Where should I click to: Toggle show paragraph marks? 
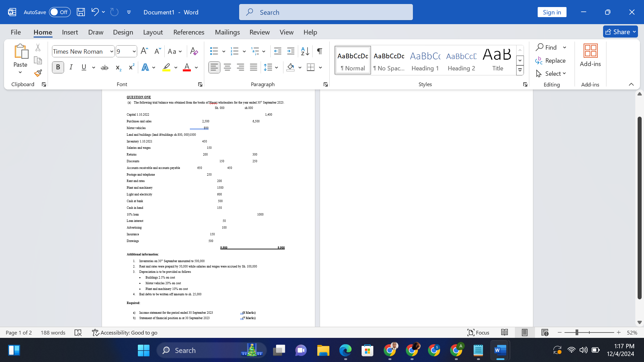tap(320, 51)
